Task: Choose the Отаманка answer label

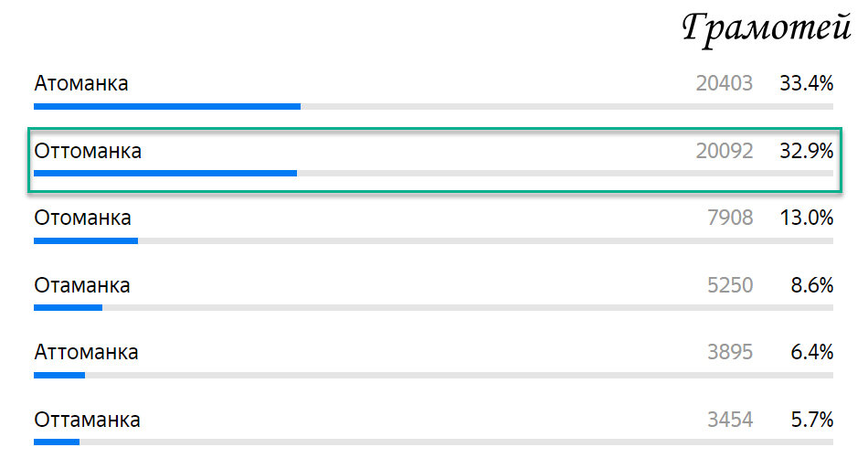Action: [x=82, y=285]
